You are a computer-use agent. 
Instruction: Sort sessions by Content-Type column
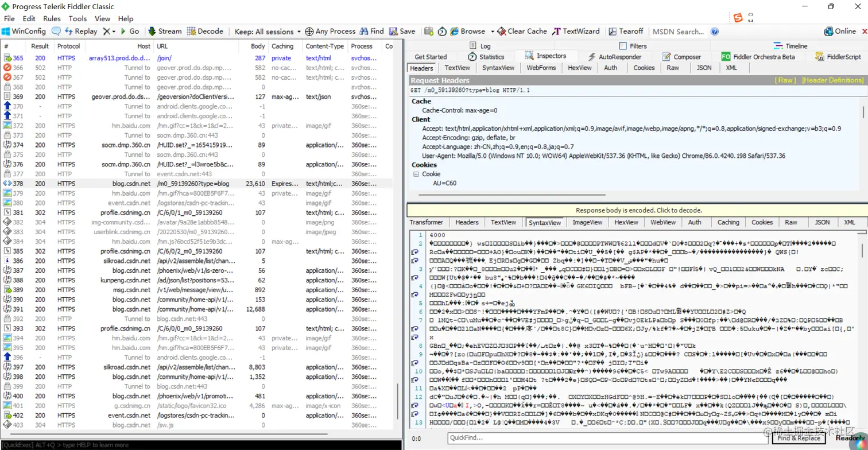(x=325, y=46)
